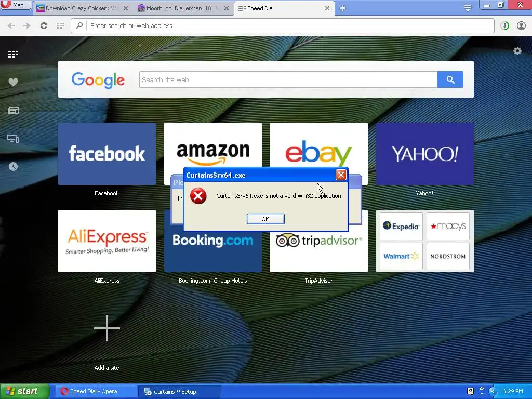Go forward with the forward arrow
Screen dimensions: 532x399
27,26
